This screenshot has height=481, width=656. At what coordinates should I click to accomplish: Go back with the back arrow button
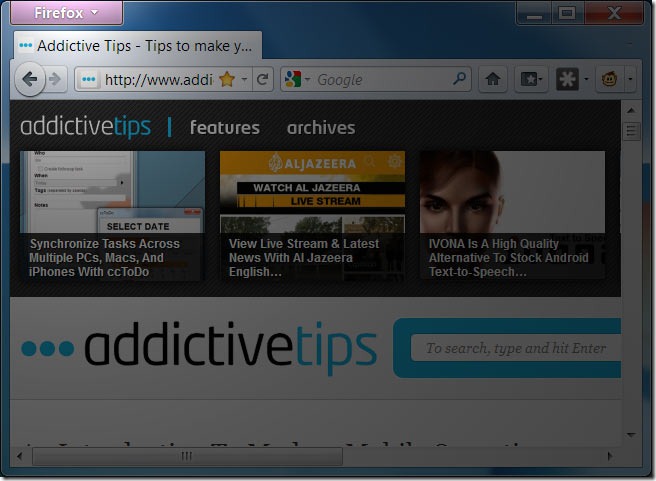pyautogui.click(x=30, y=79)
